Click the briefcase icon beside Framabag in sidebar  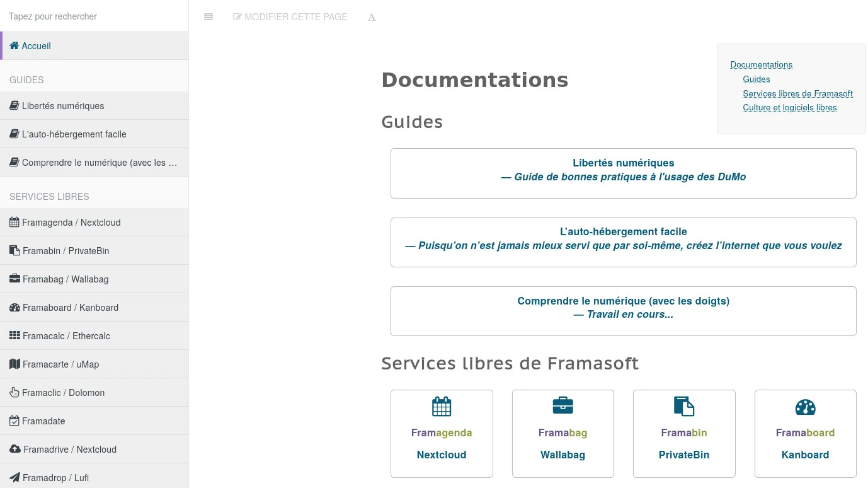tap(14, 279)
